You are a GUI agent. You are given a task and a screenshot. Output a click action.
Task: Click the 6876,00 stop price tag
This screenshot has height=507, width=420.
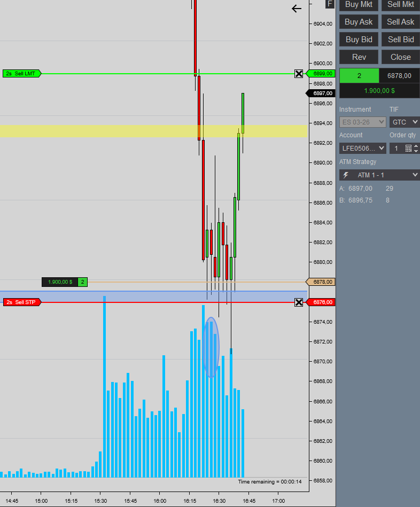click(321, 302)
